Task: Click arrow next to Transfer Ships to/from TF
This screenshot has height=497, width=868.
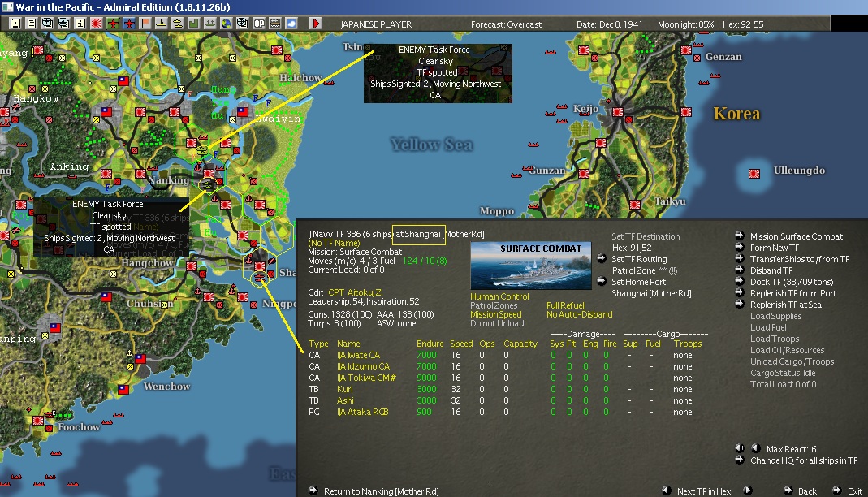Action: [x=740, y=258]
